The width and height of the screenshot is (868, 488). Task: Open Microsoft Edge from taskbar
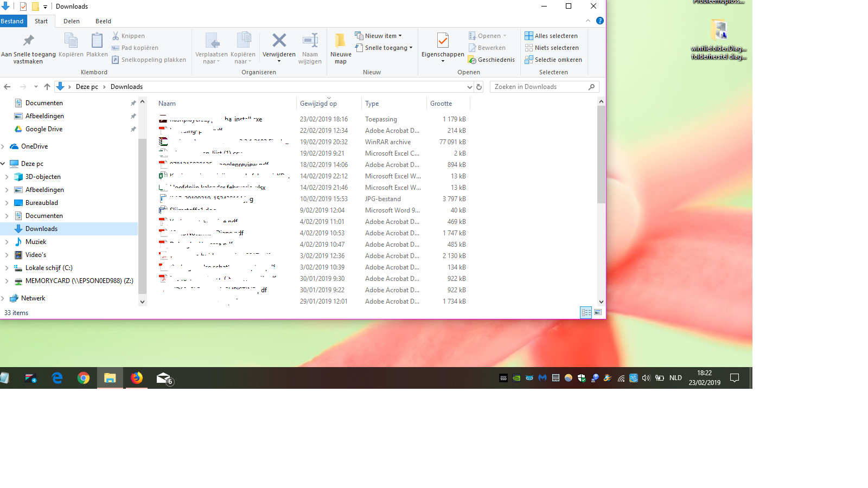[x=57, y=378]
